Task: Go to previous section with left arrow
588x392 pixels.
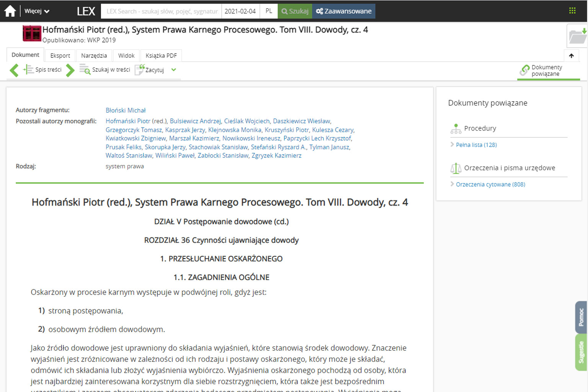Action: tap(14, 70)
